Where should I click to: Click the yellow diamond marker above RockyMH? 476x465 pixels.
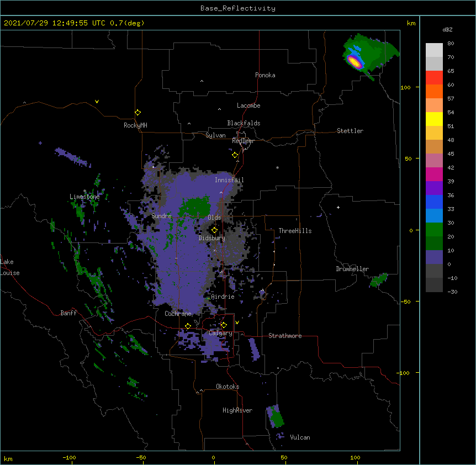click(137, 113)
